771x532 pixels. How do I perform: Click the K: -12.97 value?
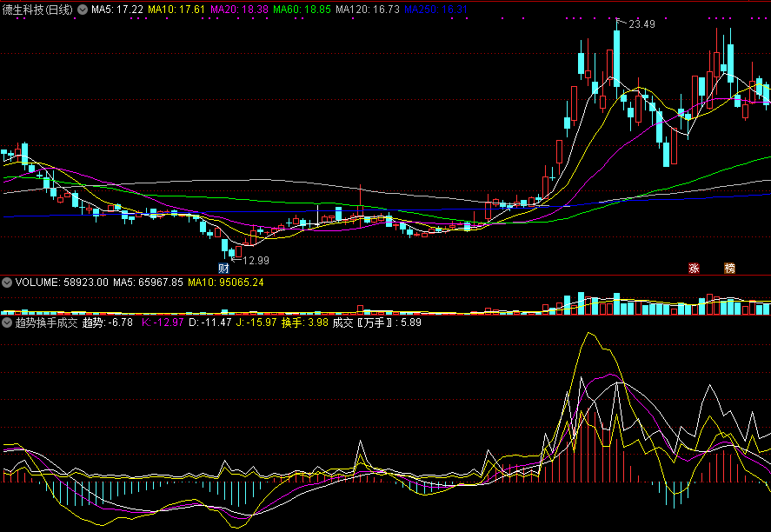point(163,323)
